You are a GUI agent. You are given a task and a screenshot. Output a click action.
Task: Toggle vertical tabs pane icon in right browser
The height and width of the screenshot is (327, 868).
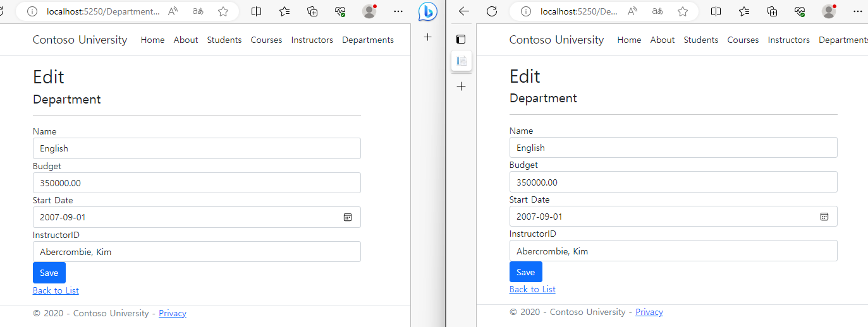(461, 39)
